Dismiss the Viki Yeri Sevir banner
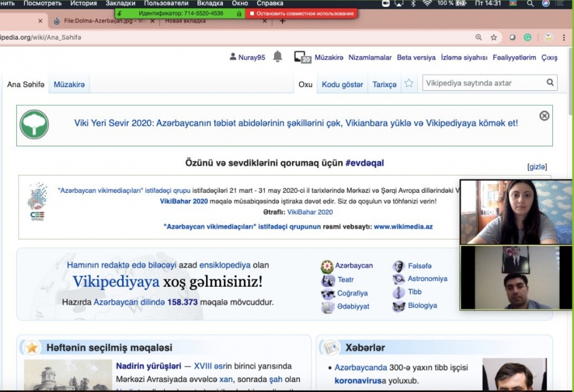This screenshot has height=392, width=574. tap(544, 116)
